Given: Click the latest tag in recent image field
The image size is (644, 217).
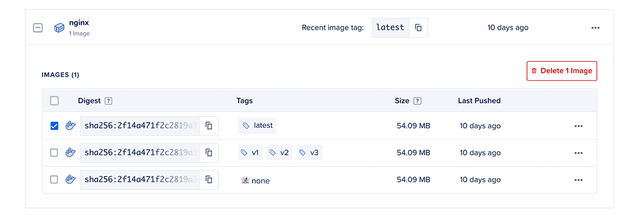Looking at the screenshot, I should tap(390, 27).
